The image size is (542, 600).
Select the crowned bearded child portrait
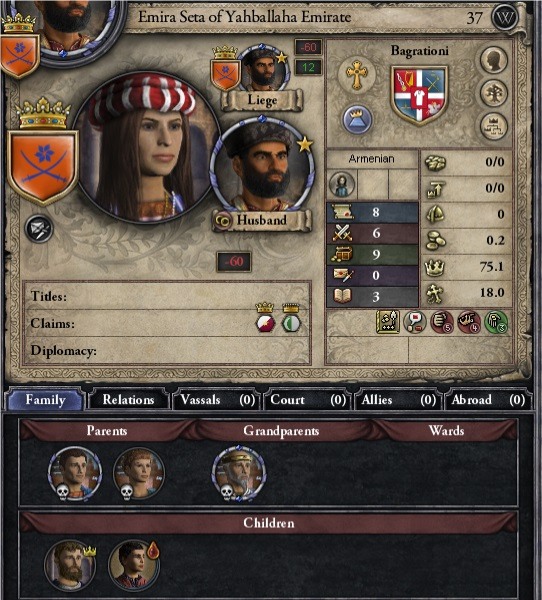click(x=71, y=565)
